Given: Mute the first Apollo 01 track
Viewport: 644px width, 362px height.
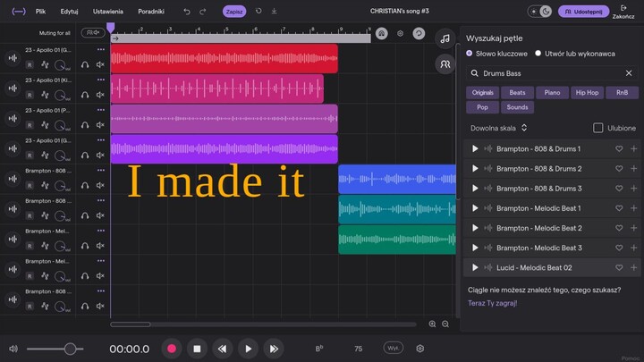Looking at the screenshot, I should point(100,65).
